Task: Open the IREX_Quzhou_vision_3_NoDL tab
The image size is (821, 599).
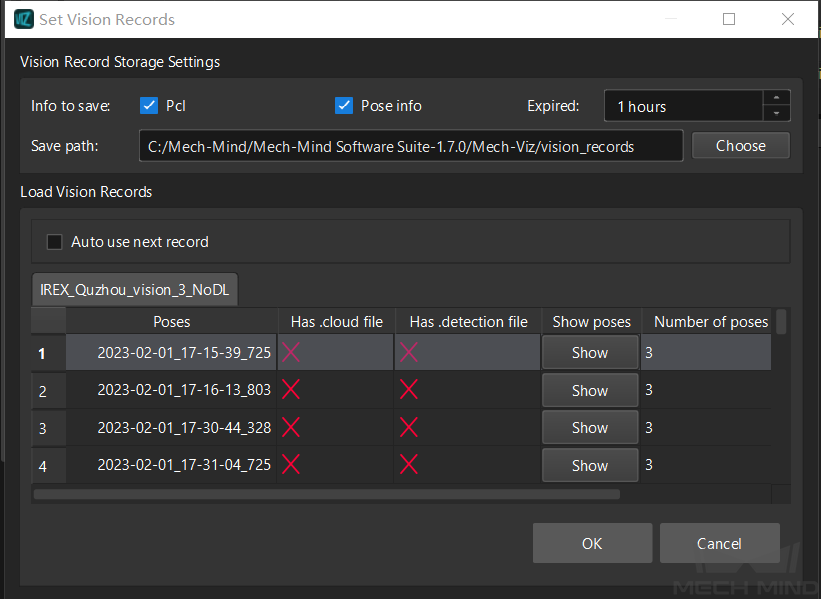Action: click(135, 290)
